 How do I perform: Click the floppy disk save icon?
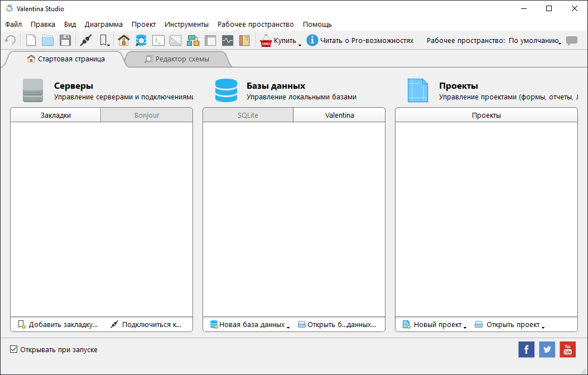tap(65, 40)
